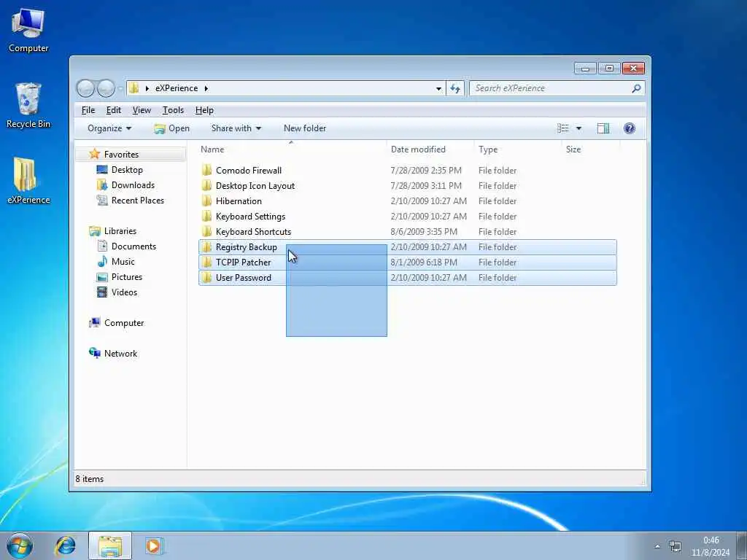747x560 pixels.
Task: Expand the chevron after eXPerience
Action: pyautogui.click(x=206, y=88)
